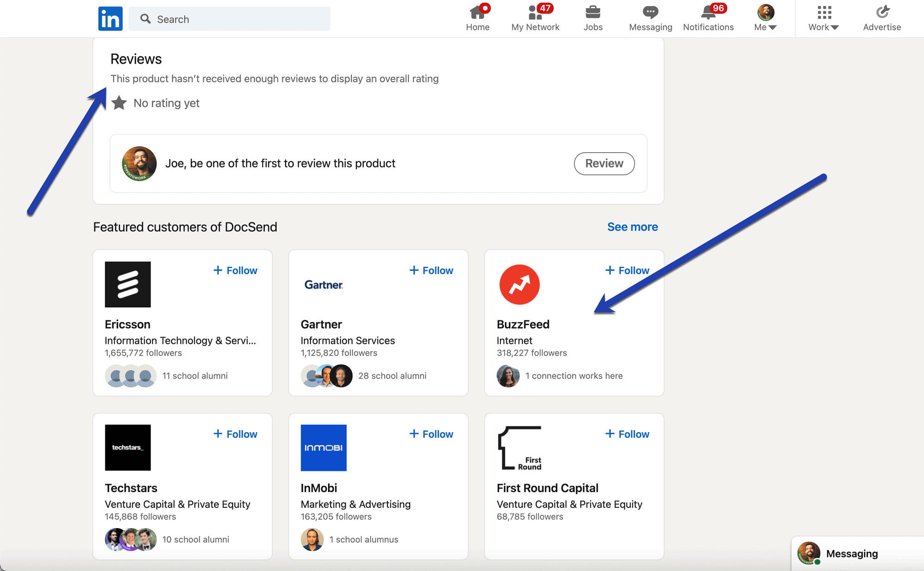Screen dimensions: 924x571
Task: Click InMobi Marketing & Advertising text
Action: 356,504
